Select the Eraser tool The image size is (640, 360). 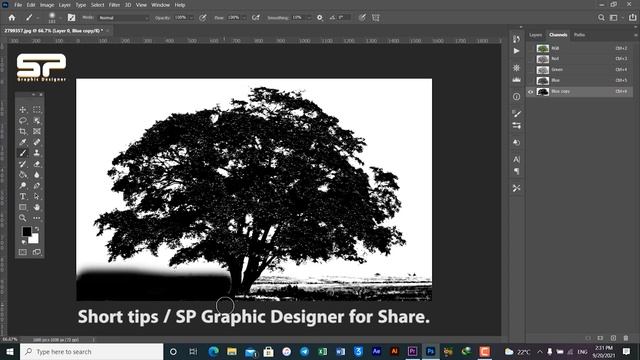click(x=37, y=164)
